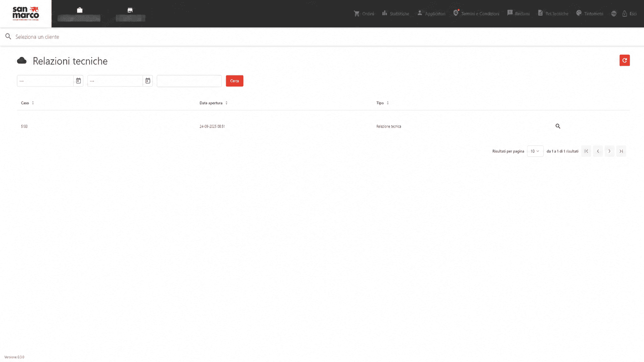Click case number 5133

(x=24, y=126)
